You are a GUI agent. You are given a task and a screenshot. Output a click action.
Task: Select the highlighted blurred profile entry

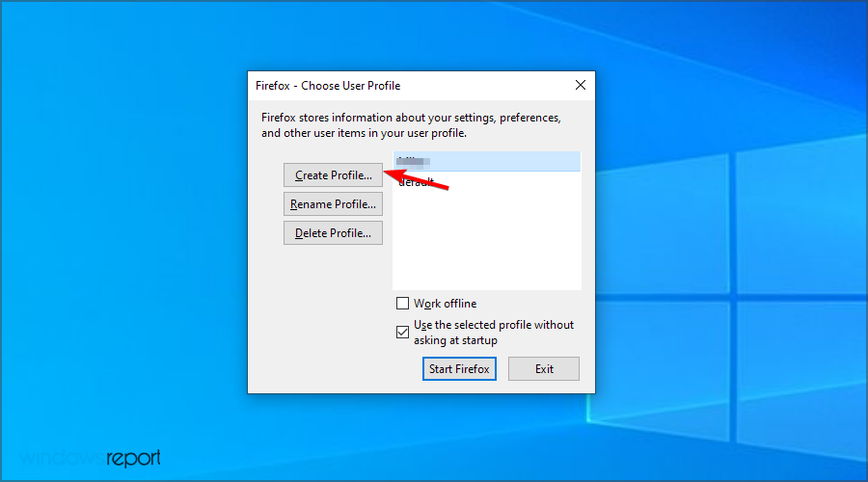point(487,162)
